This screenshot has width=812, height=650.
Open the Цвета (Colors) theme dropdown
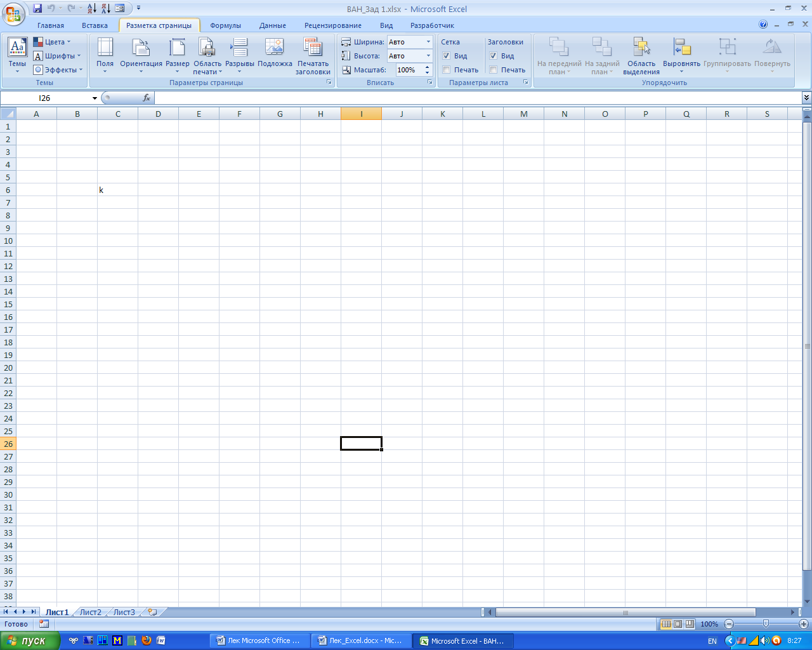[x=52, y=42]
